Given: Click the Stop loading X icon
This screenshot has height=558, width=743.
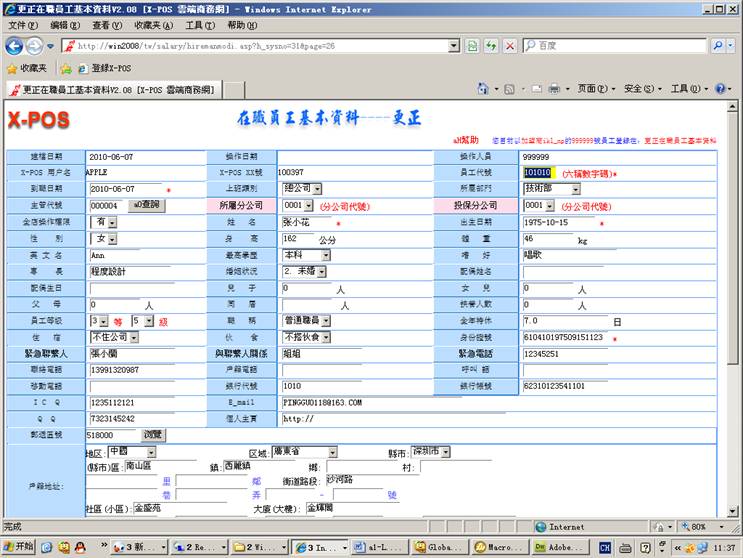Looking at the screenshot, I should (x=510, y=46).
